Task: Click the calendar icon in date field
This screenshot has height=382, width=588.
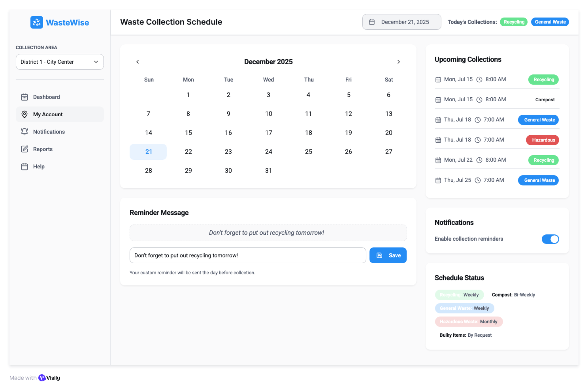Action: pos(372,22)
